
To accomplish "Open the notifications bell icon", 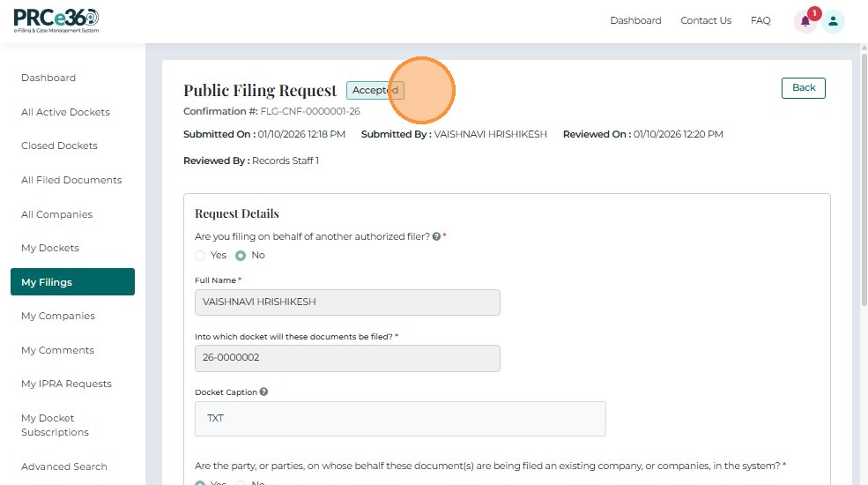I will coord(805,22).
